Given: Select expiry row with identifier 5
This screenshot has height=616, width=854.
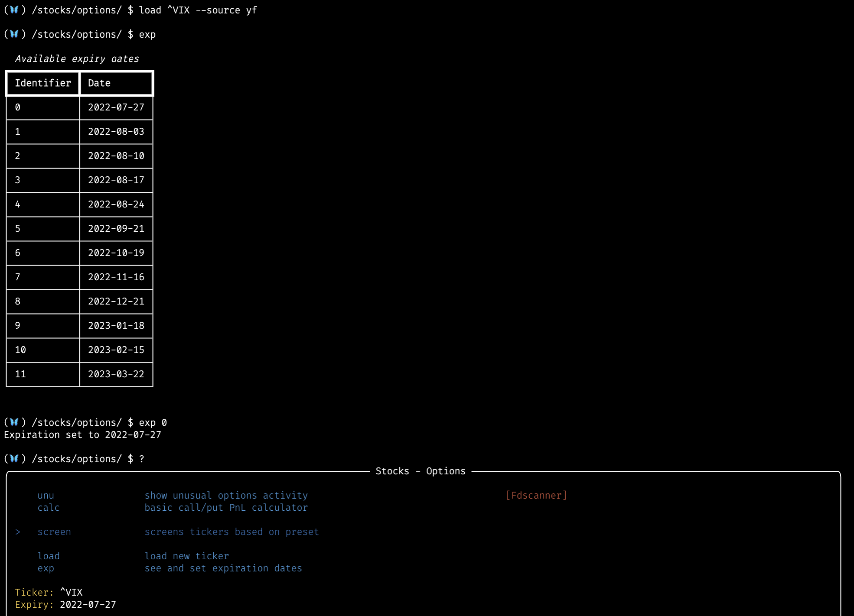Looking at the screenshot, I should click(116, 229).
